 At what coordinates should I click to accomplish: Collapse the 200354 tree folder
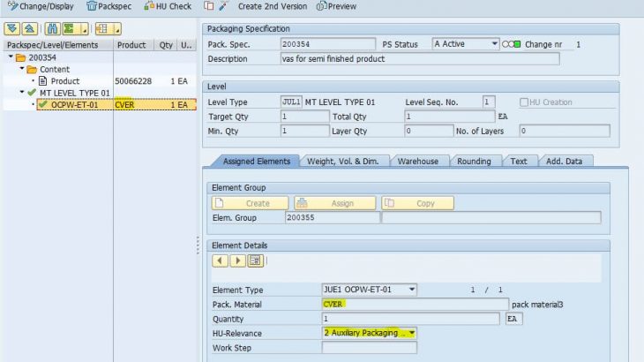[x=10, y=57]
